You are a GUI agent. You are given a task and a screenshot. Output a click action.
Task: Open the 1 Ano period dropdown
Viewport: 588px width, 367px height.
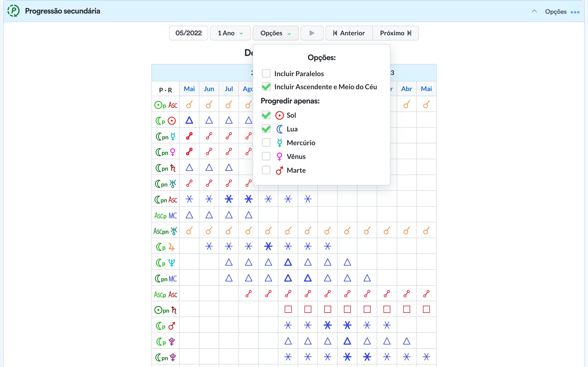point(230,33)
